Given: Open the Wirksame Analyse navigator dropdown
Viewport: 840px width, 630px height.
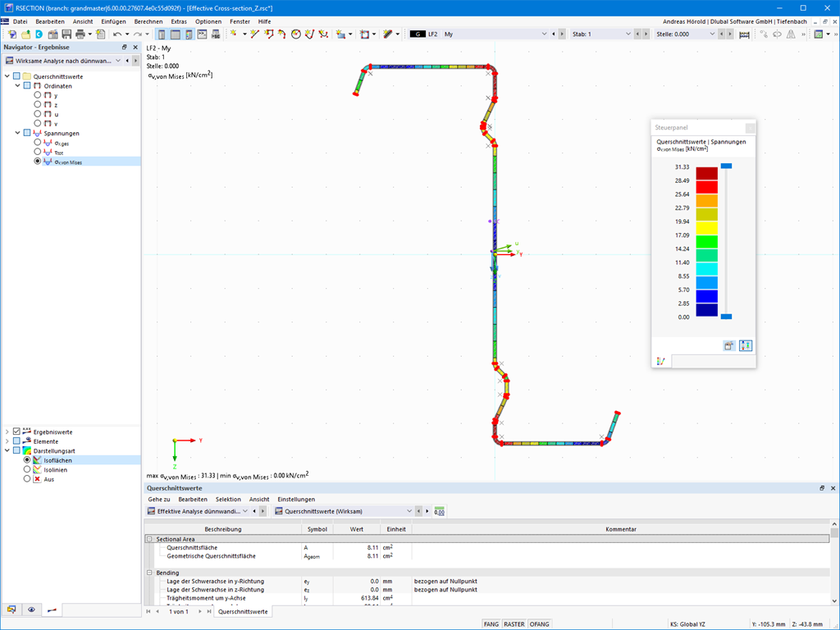Looking at the screenshot, I should 118,61.
